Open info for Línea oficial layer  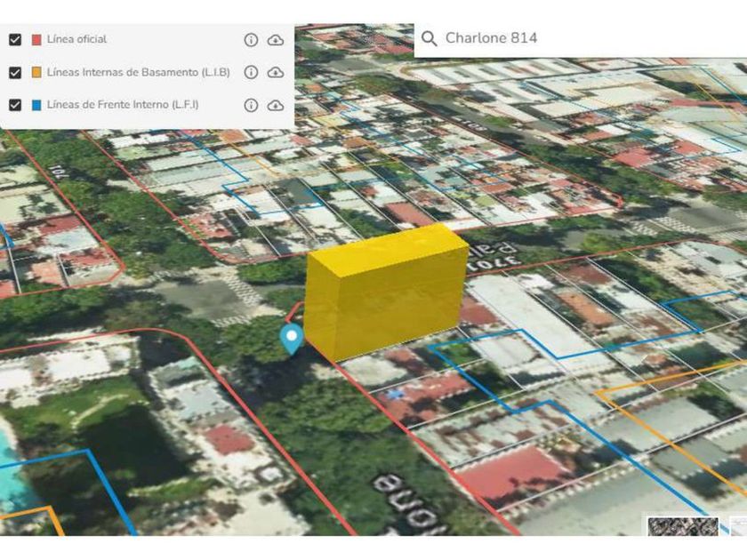(x=251, y=40)
